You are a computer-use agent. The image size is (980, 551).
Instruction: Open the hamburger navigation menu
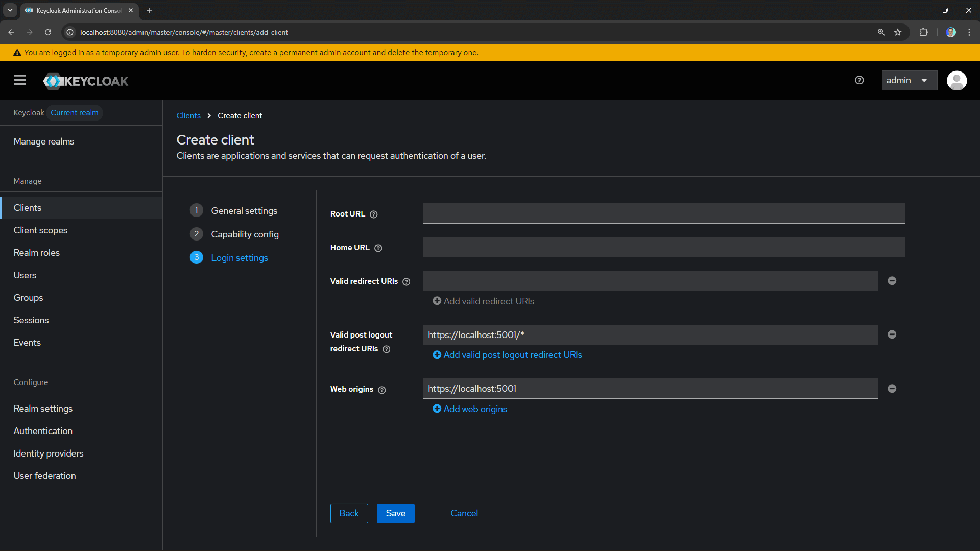19,80
